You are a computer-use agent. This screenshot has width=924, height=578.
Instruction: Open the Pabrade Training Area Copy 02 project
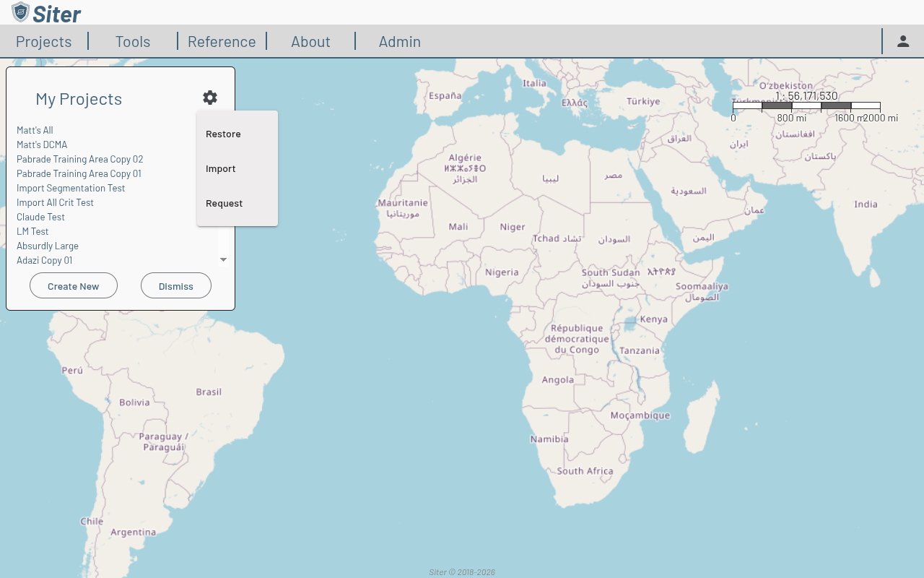tap(79, 159)
